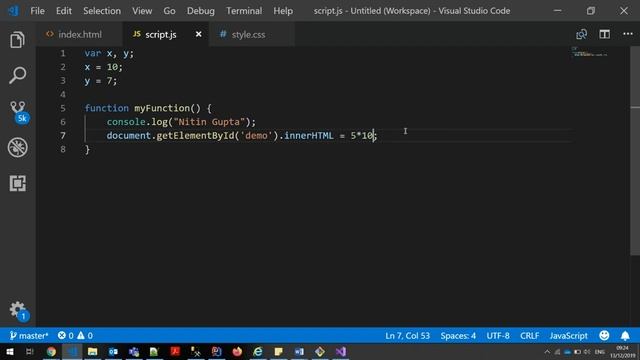
Task: Switch to the style.css tab
Action: pyautogui.click(x=251, y=35)
